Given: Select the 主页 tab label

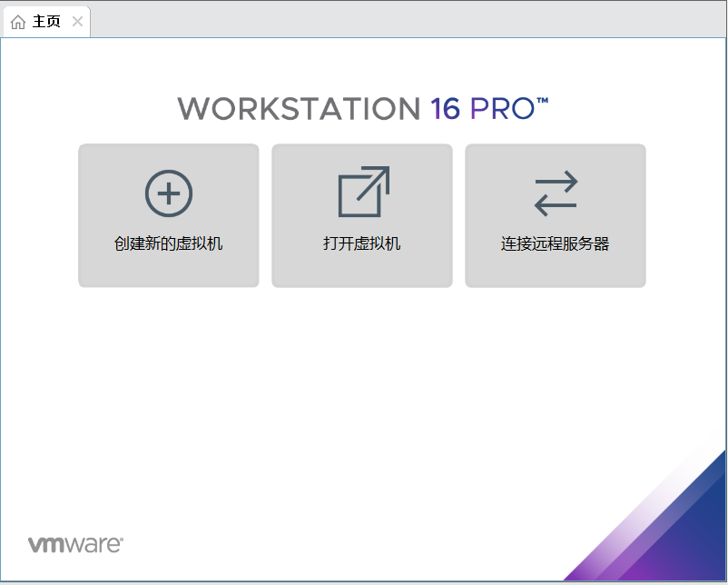Looking at the screenshot, I should tap(46, 22).
